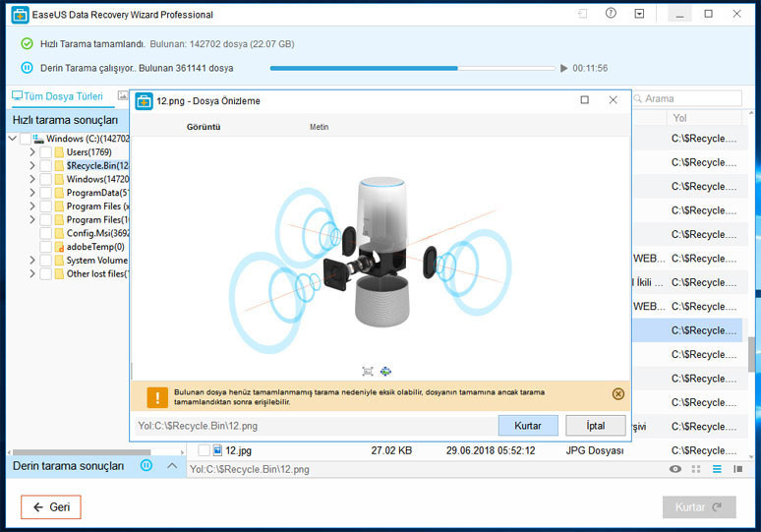
Task: Expand the Program Files (x folder
Action: coord(32,207)
